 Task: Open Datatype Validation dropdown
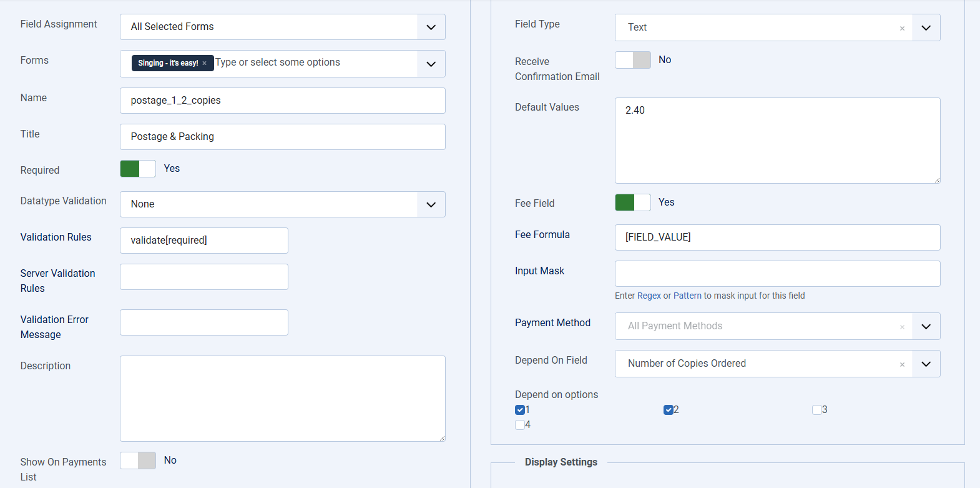click(431, 204)
